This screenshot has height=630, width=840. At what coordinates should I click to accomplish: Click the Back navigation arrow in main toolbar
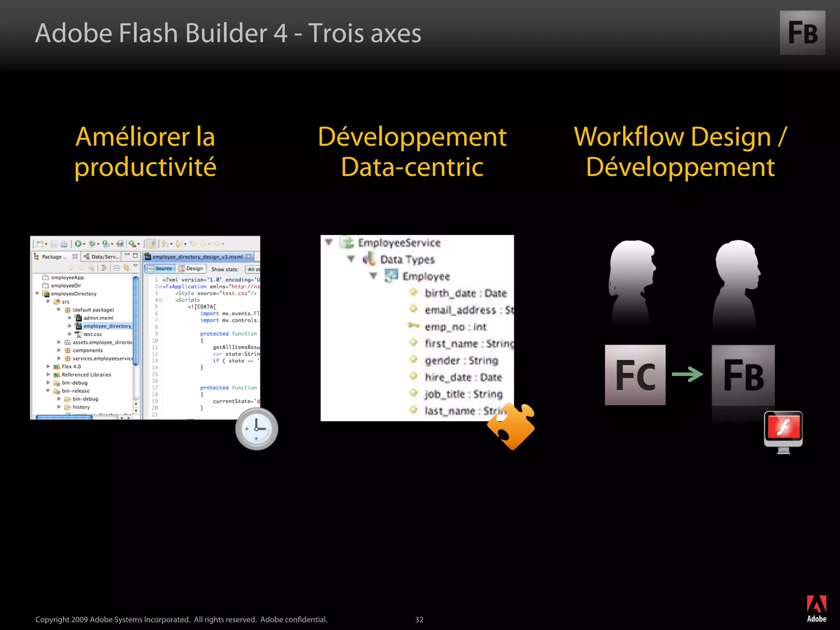pyautogui.click(x=203, y=244)
